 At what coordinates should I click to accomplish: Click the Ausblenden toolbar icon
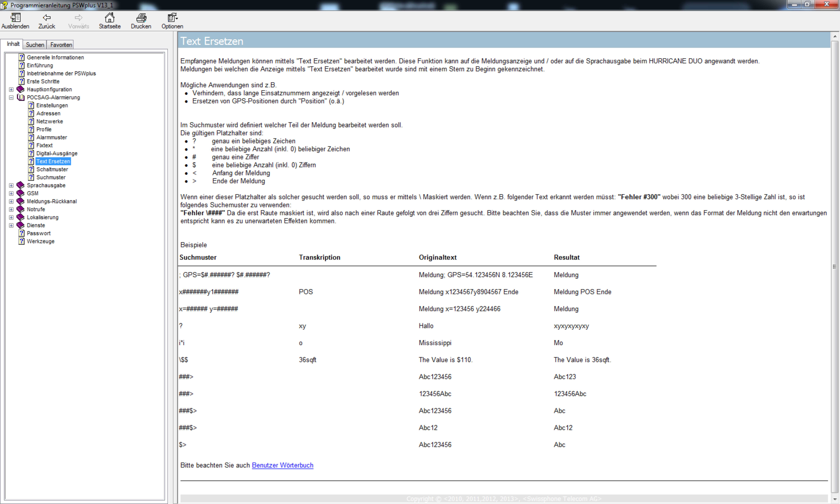coord(15,17)
